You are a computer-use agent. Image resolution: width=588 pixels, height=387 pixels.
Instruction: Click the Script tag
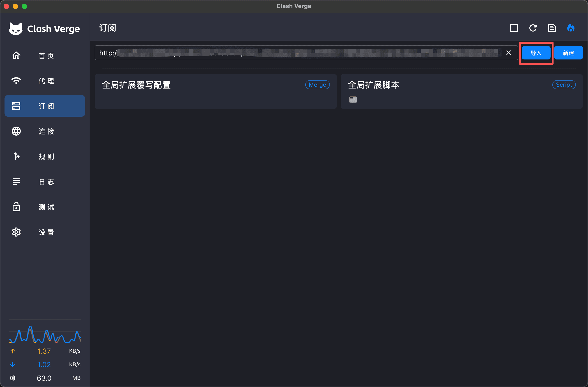tap(564, 85)
